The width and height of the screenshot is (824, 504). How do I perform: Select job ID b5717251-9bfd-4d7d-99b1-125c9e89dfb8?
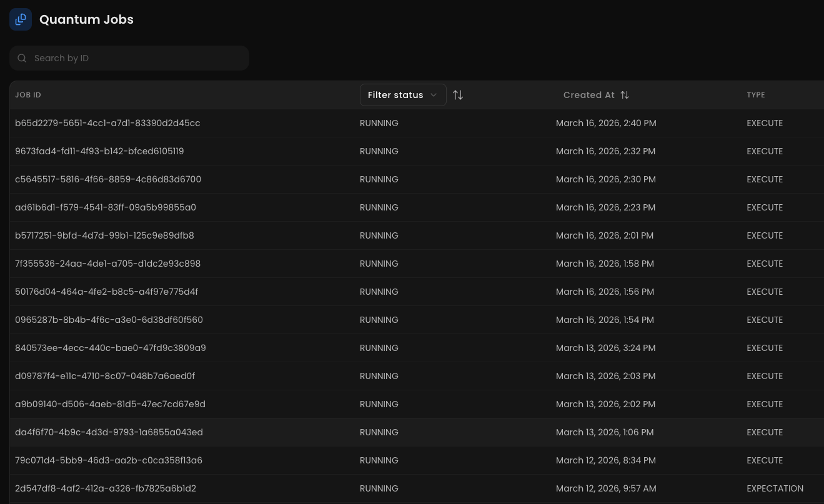coord(104,235)
